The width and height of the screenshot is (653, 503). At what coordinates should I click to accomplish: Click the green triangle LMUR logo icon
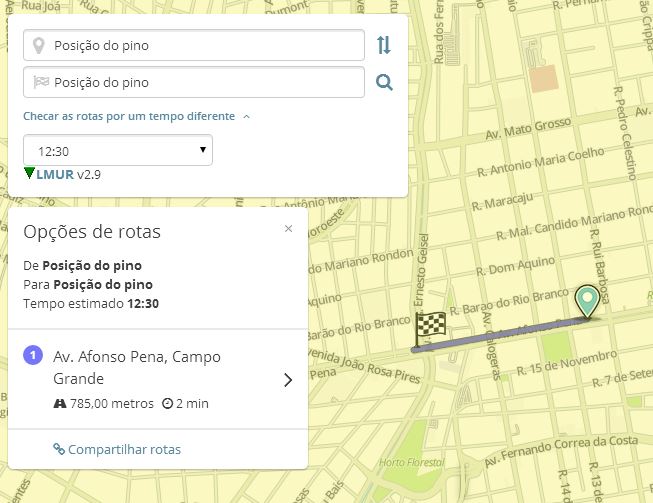pyautogui.click(x=29, y=173)
